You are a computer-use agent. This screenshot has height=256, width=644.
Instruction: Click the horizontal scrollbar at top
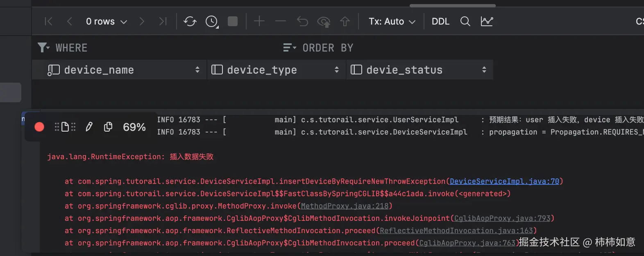pyautogui.click(x=453, y=6)
